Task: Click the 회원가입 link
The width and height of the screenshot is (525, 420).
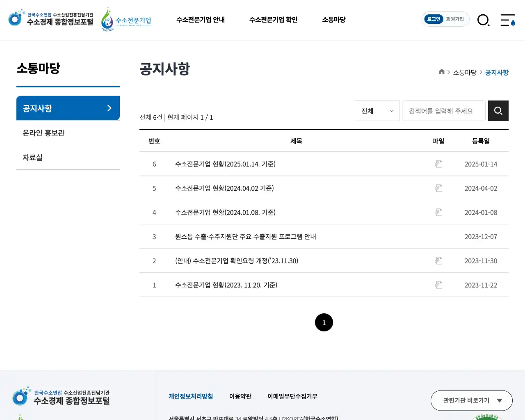Action: pyautogui.click(x=455, y=19)
